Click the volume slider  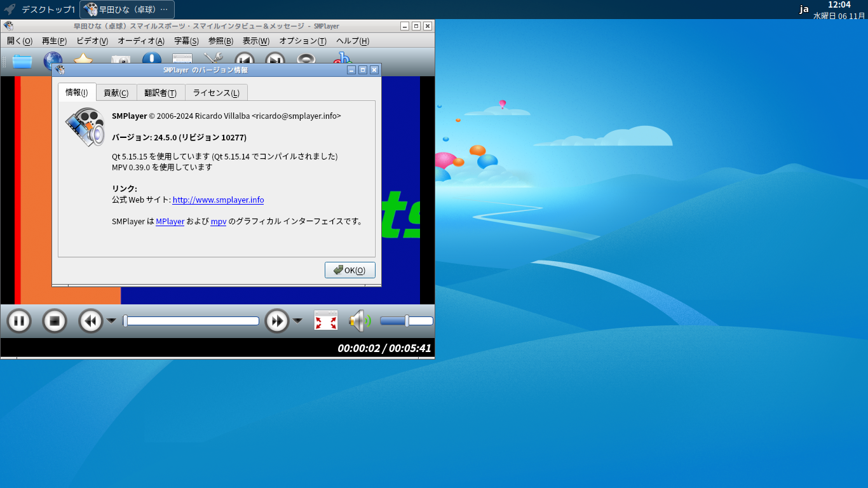(407, 321)
